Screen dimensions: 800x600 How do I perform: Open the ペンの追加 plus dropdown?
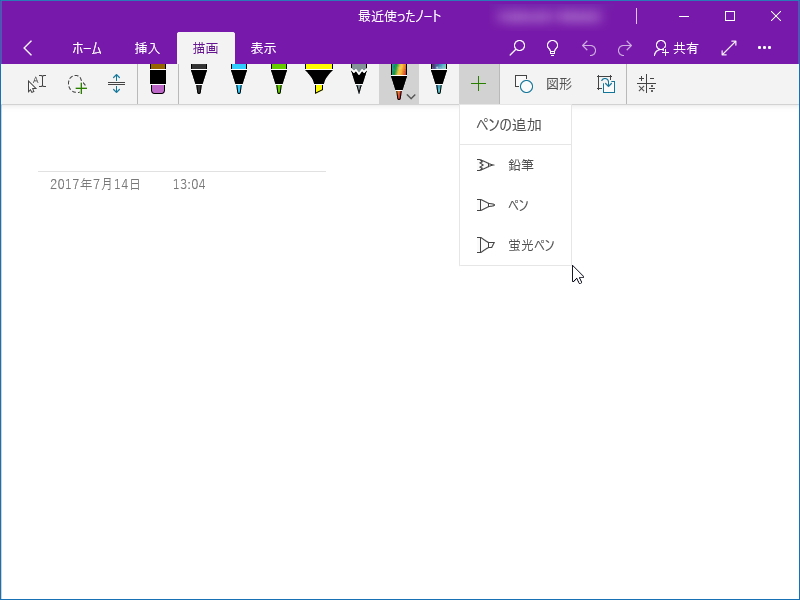tap(479, 84)
